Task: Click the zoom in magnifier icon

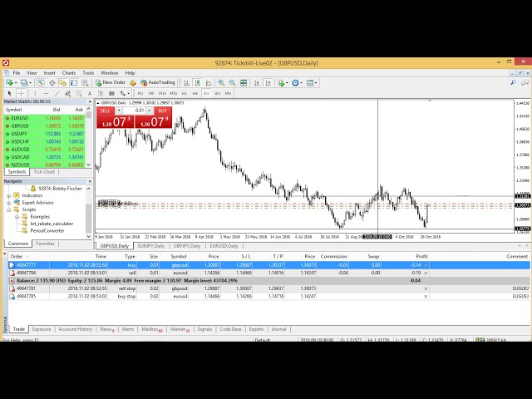Action: click(221, 83)
